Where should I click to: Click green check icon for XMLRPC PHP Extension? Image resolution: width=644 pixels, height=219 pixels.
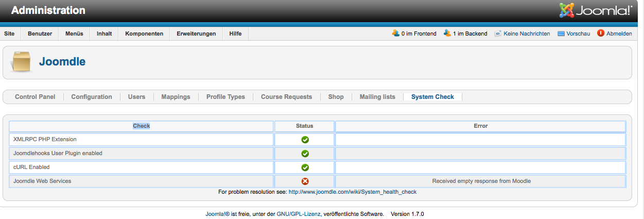click(305, 140)
